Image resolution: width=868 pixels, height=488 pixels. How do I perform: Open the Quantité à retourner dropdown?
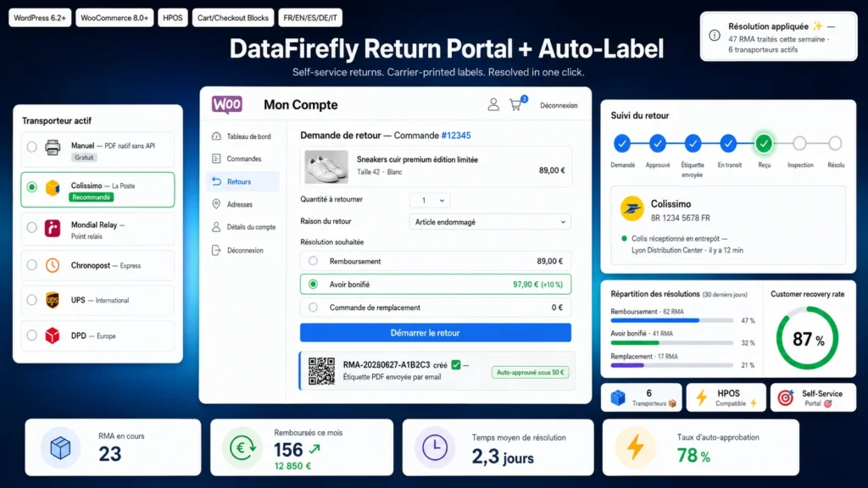coord(430,200)
